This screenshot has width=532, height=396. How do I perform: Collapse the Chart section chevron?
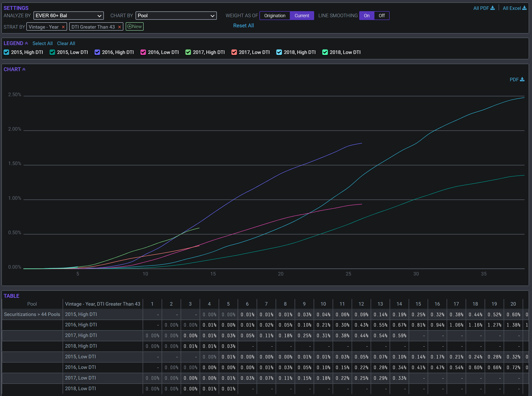coord(24,69)
